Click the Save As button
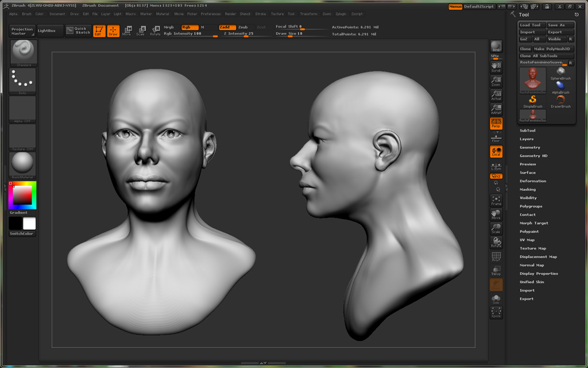588x368 pixels. coord(560,25)
